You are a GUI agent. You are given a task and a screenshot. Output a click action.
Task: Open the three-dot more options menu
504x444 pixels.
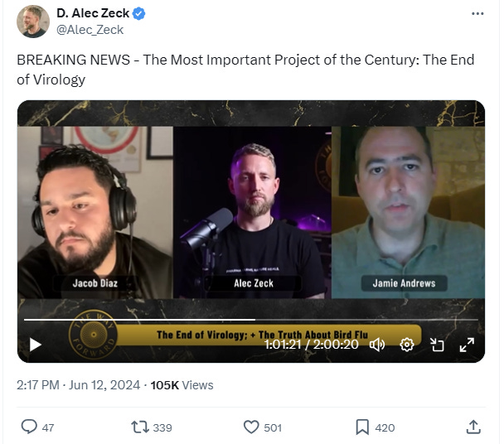pos(477,13)
